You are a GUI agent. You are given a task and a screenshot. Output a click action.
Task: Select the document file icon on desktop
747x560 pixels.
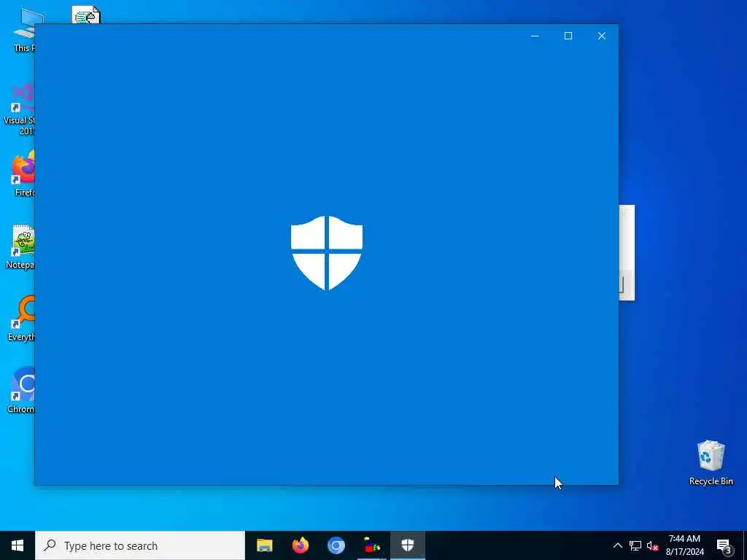pyautogui.click(x=86, y=15)
